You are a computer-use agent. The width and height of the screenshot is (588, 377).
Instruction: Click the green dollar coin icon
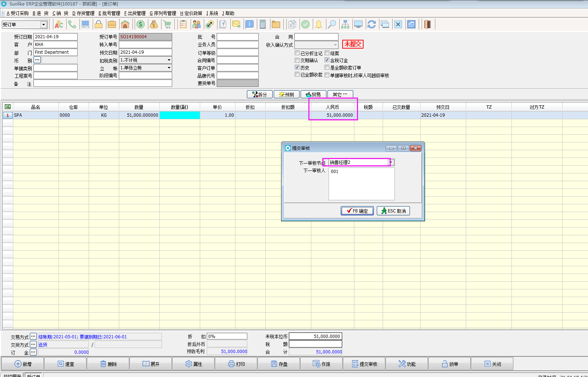[140, 25]
